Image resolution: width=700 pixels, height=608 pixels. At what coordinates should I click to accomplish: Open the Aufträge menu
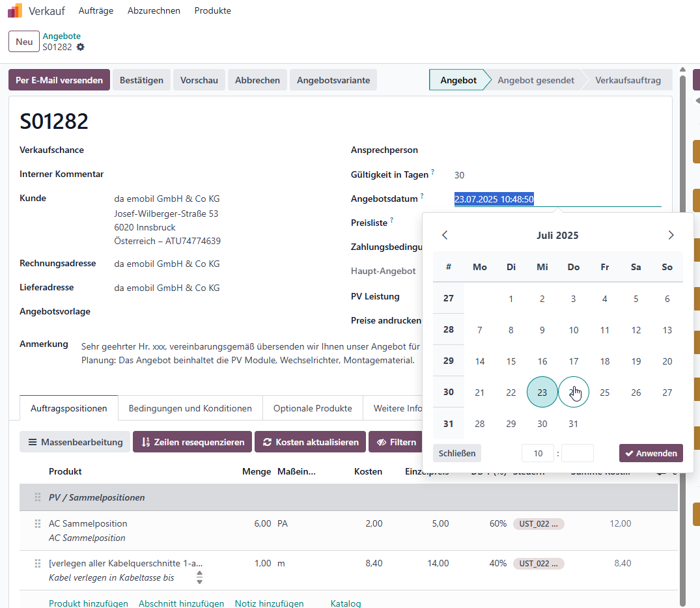[96, 10]
